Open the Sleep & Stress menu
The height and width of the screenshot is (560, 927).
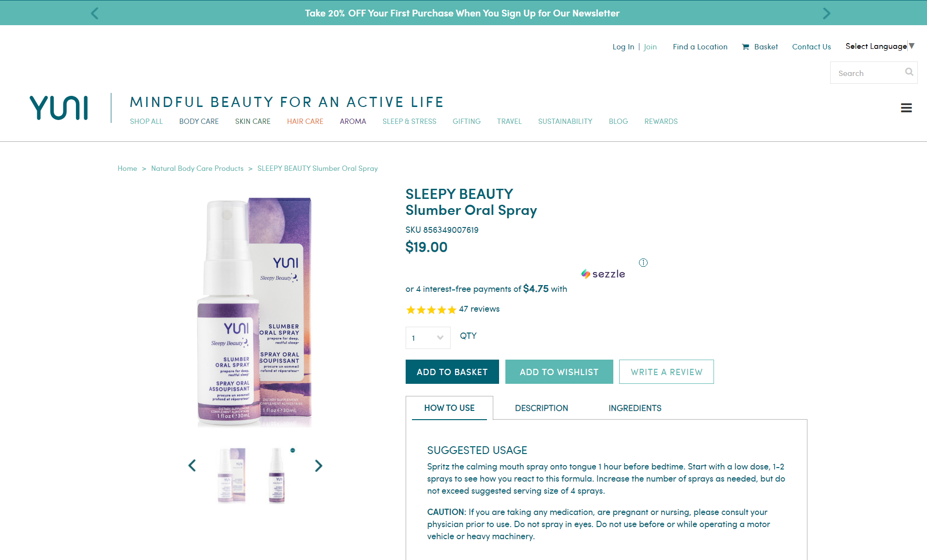click(409, 121)
